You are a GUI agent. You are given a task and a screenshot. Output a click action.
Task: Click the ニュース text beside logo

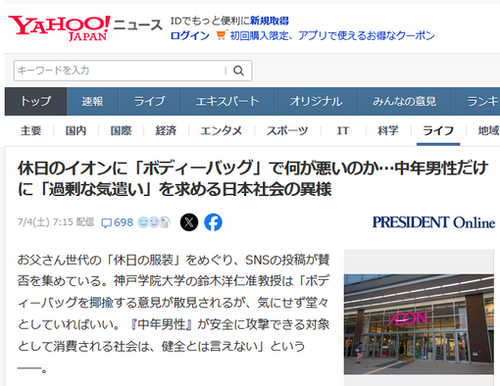(138, 25)
